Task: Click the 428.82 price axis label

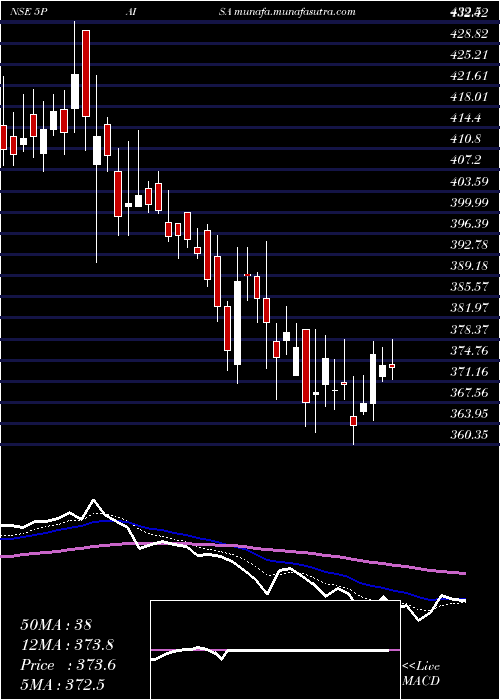Action: click(x=468, y=34)
